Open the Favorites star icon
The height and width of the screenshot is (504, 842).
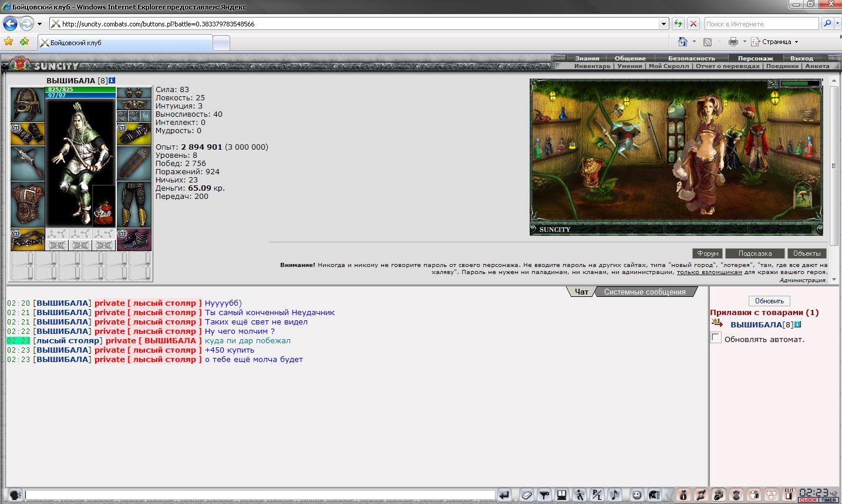pyautogui.click(x=8, y=42)
